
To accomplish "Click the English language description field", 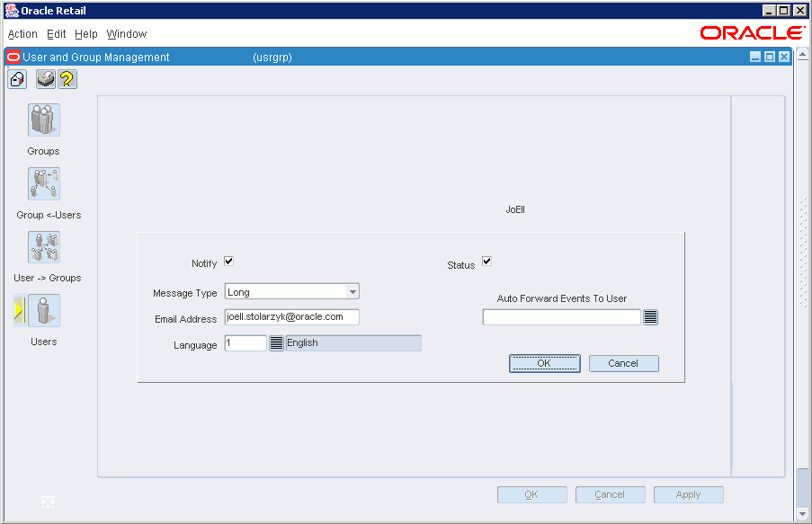I will point(353,342).
